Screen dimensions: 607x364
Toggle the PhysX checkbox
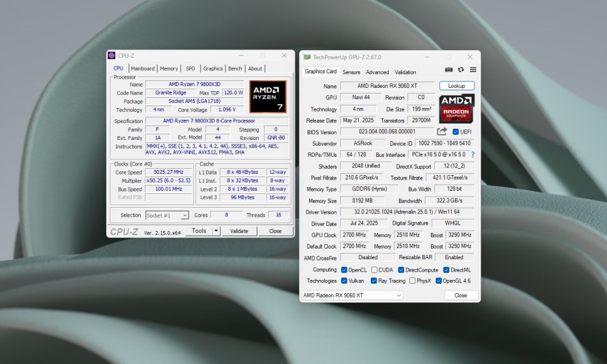pos(412,281)
